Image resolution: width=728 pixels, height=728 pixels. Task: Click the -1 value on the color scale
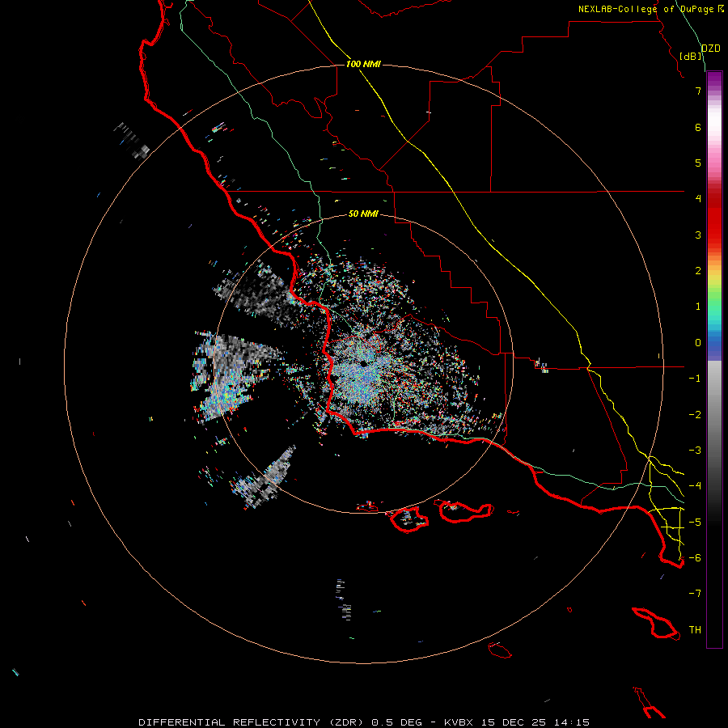[x=695, y=379]
